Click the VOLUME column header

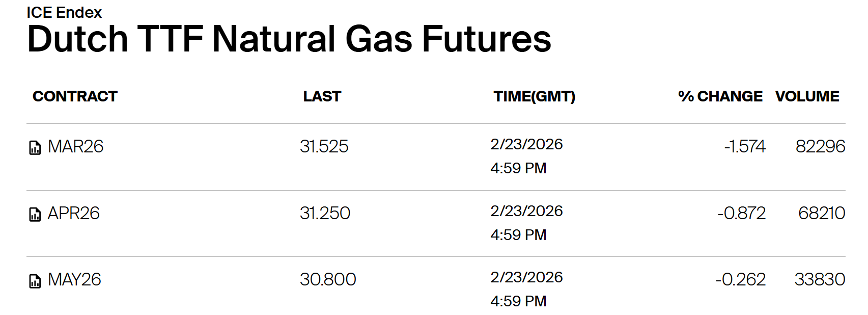807,96
